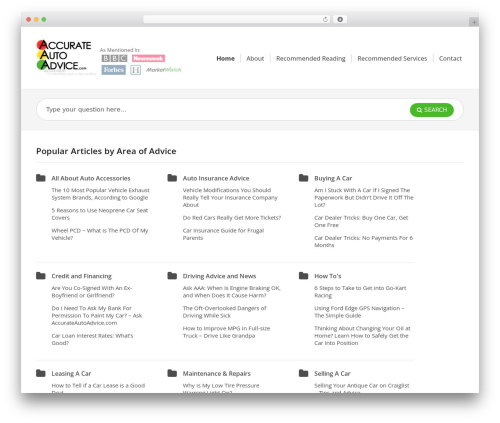
Task: Open 'Do Red Cars Really Get More Tickets?'
Action: point(232,218)
